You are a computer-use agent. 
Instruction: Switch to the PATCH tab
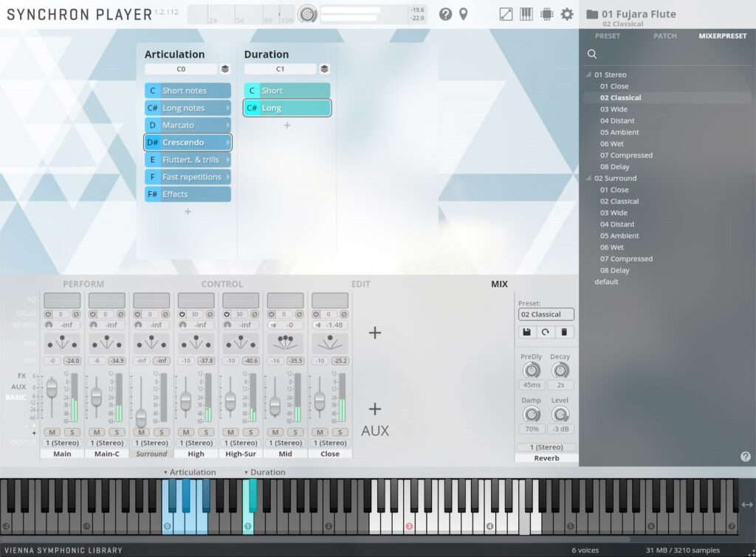tap(664, 36)
